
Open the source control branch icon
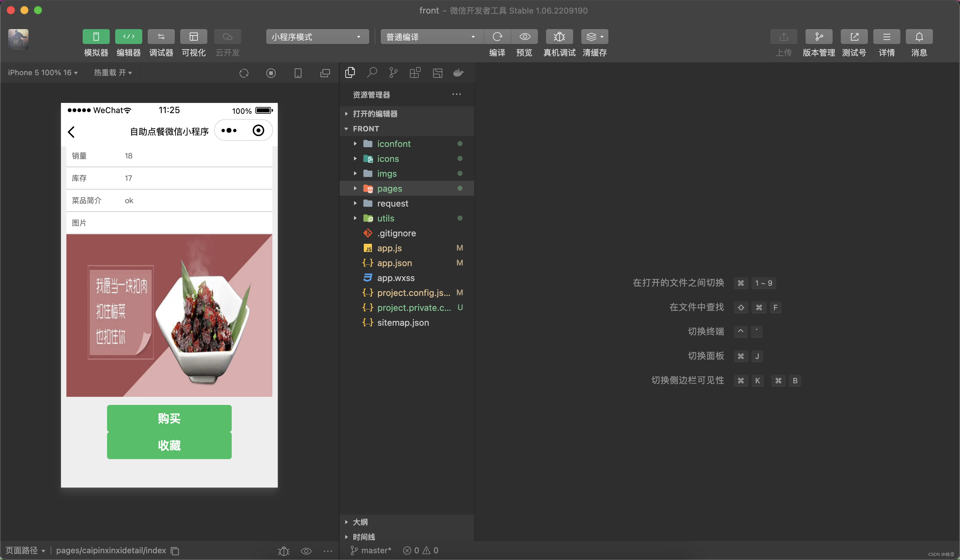coord(393,72)
